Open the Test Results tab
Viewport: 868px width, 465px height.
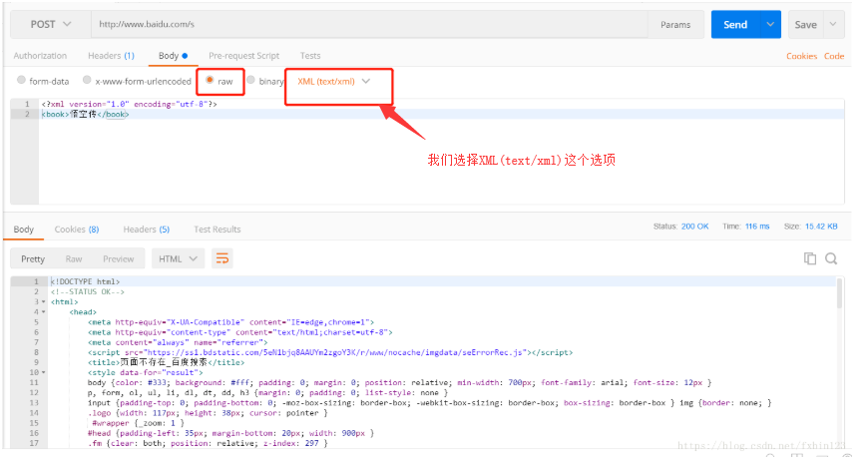point(217,230)
